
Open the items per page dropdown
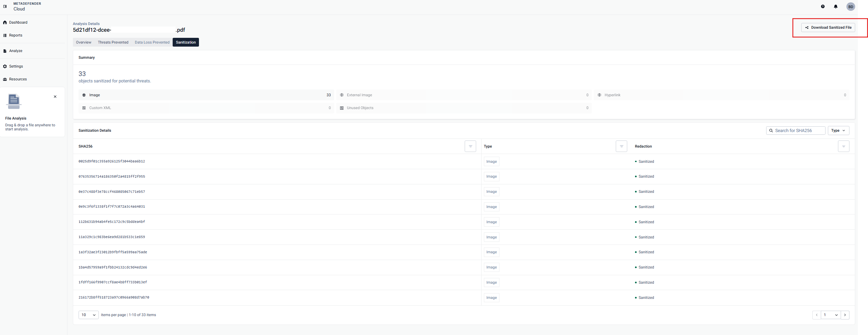pos(88,315)
